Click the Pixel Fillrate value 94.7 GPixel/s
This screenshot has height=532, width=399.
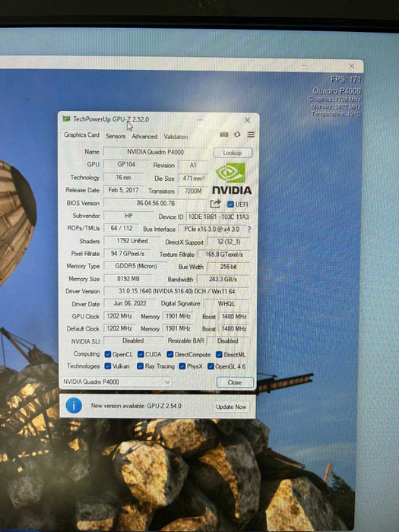pyautogui.click(x=127, y=253)
